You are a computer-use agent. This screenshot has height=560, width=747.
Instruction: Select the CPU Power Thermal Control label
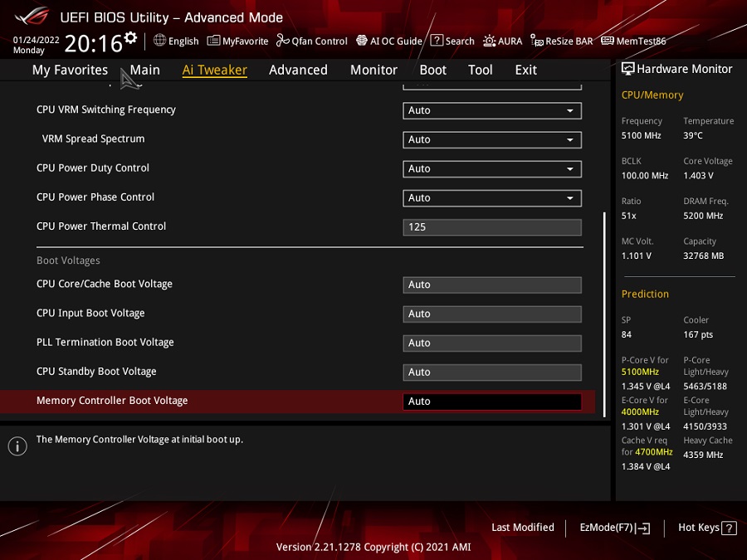[101, 226]
